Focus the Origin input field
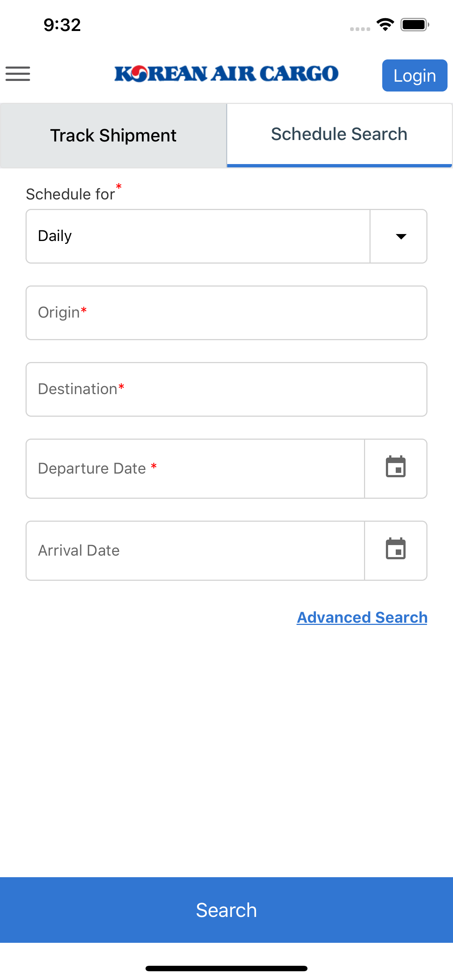This screenshot has width=453, height=980. [x=226, y=313]
